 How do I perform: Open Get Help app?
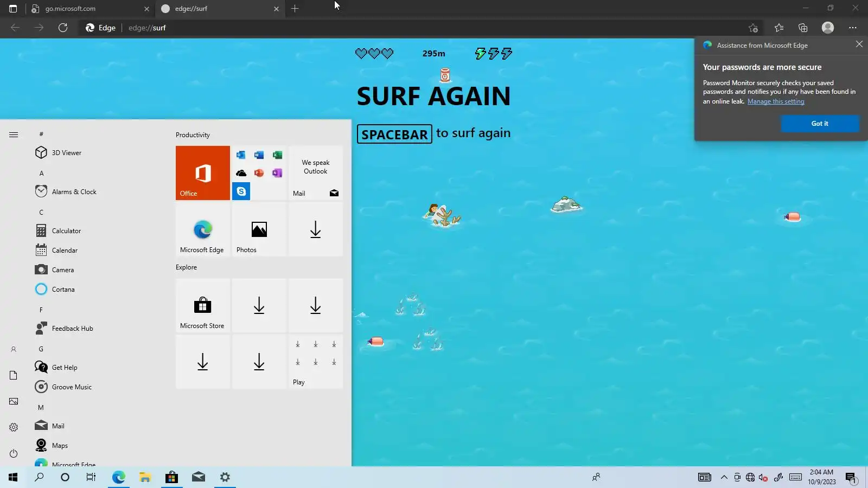(99, 368)
